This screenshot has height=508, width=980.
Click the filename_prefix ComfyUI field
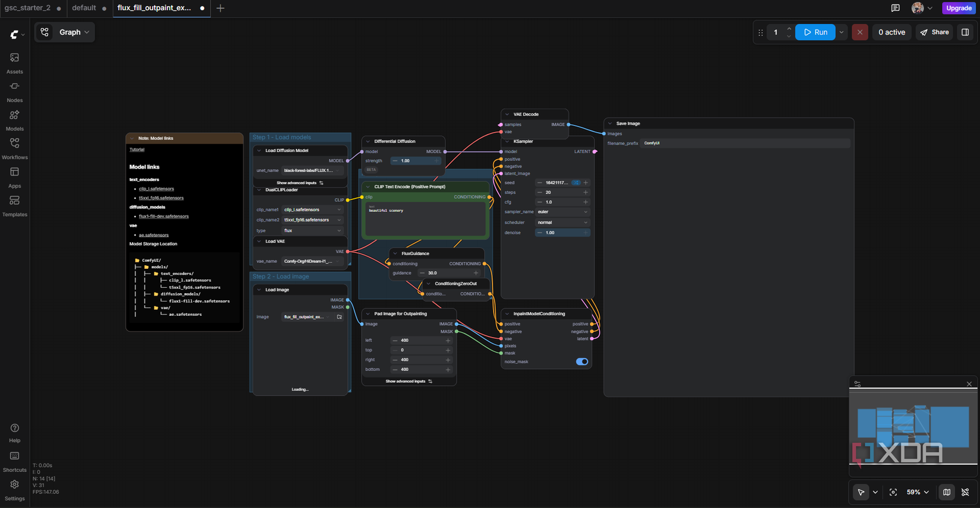[x=745, y=143]
